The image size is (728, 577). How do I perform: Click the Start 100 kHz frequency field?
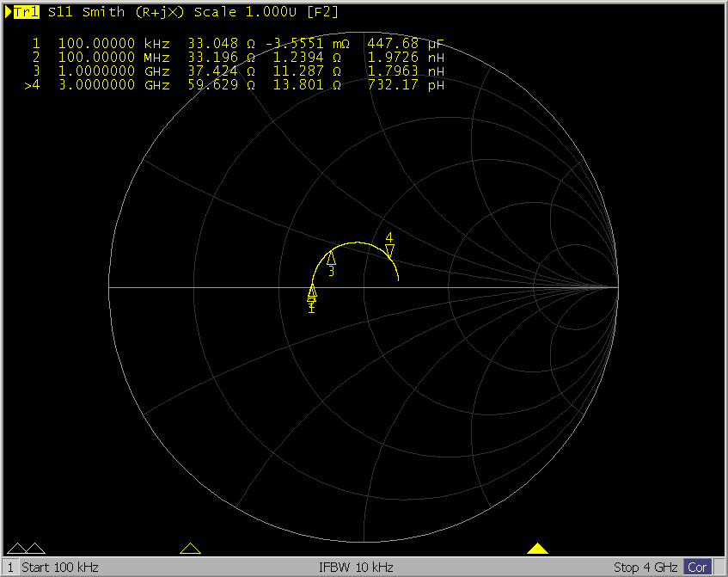(x=60, y=568)
